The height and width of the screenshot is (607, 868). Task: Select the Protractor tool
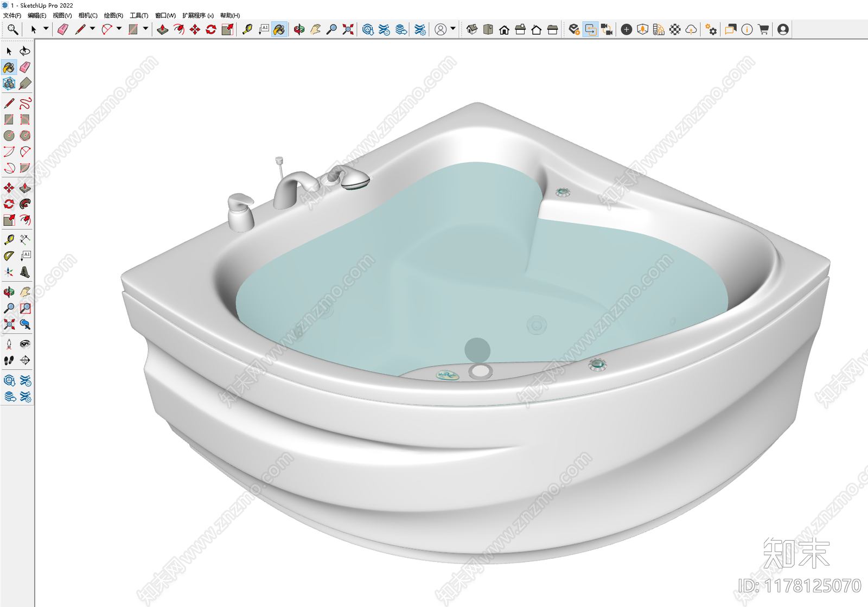pos(9,256)
